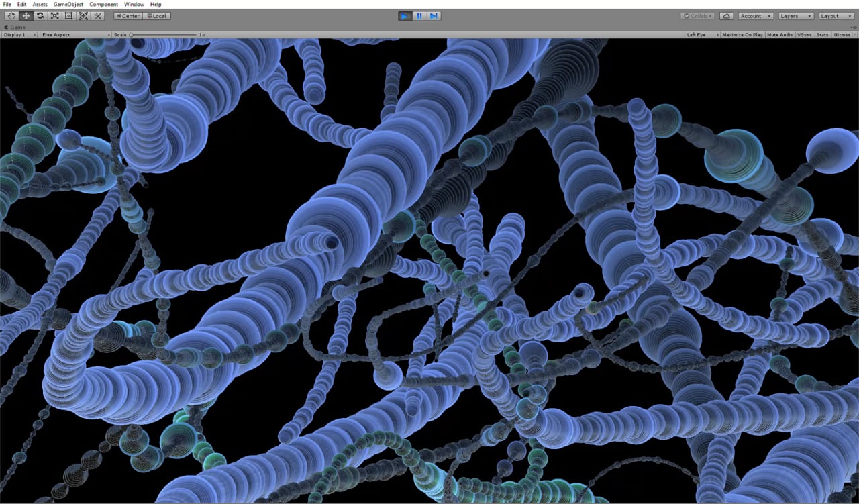Open the Assets menu
Image resolution: width=859 pixels, height=504 pixels.
pyautogui.click(x=40, y=4)
